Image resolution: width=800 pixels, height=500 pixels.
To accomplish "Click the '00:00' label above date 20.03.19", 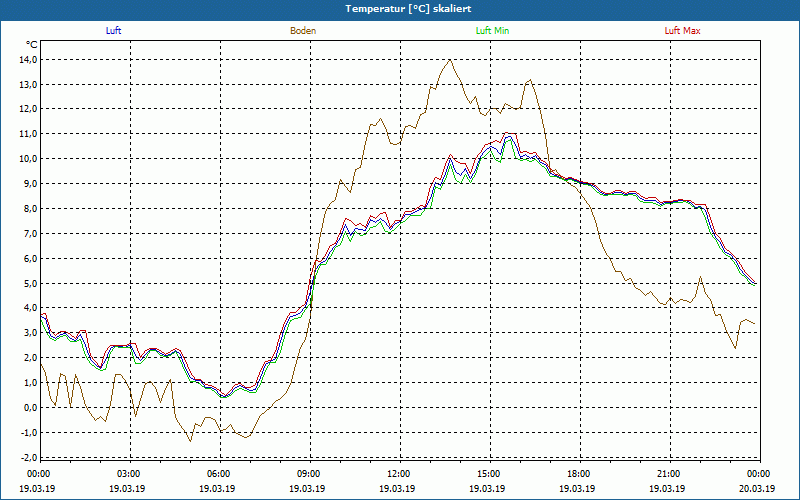I will pyautogui.click(x=759, y=474).
